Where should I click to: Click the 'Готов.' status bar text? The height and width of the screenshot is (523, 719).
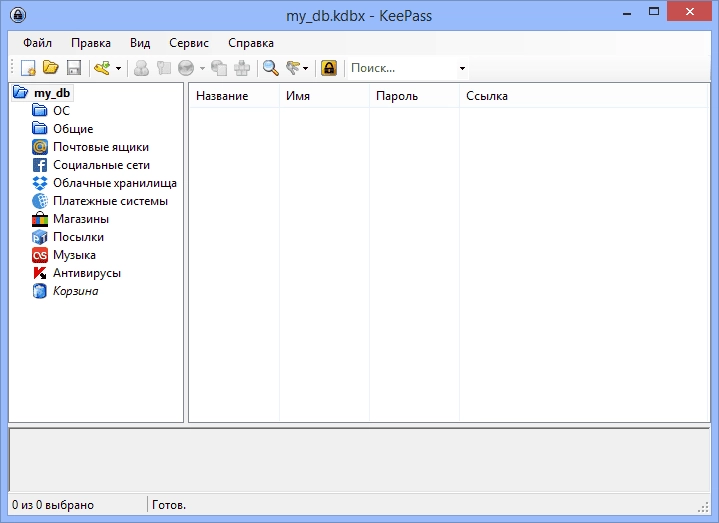point(169,505)
